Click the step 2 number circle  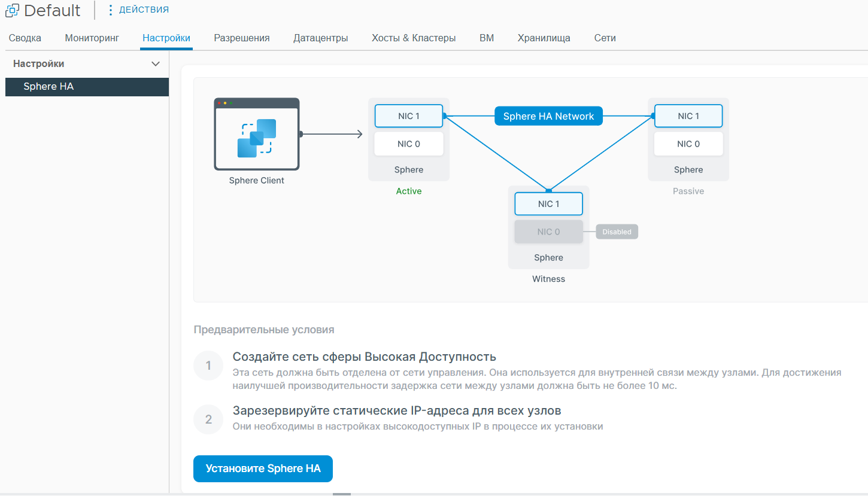tap(208, 419)
